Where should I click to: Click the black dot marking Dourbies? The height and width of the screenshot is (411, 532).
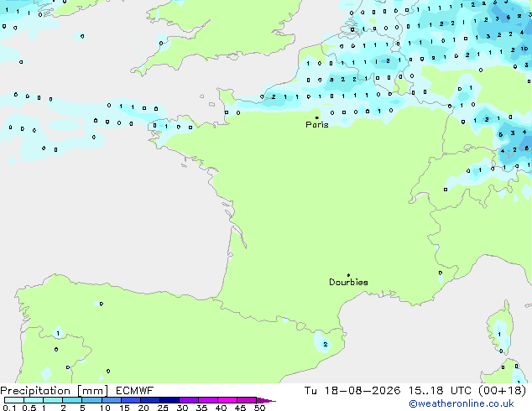click(348, 275)
